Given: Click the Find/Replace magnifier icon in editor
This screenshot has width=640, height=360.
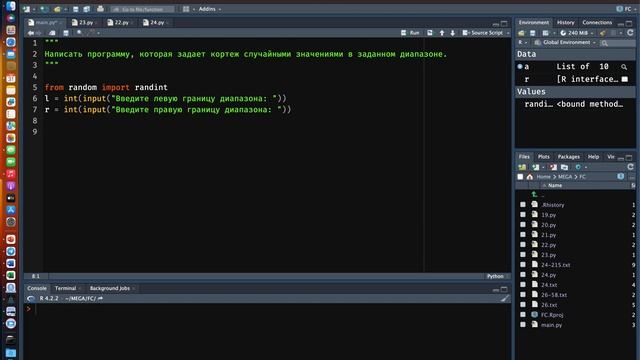Looking at the screenshot, I should coord(80,33).
